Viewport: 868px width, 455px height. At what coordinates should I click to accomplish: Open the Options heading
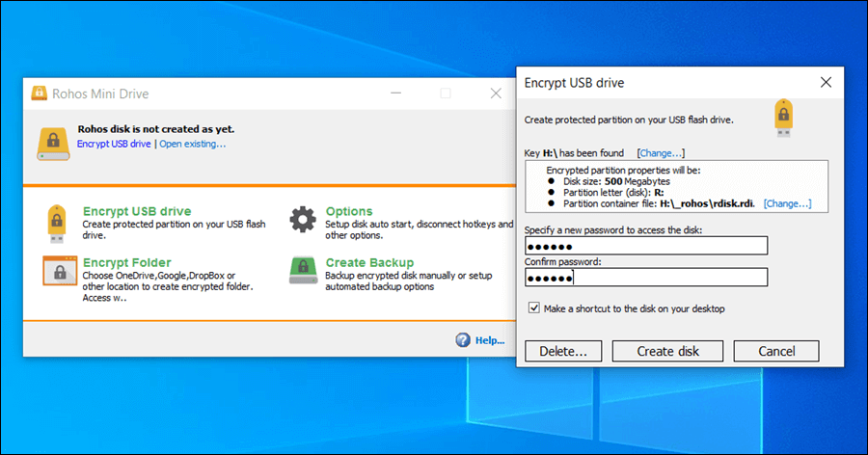coord(349,211)
